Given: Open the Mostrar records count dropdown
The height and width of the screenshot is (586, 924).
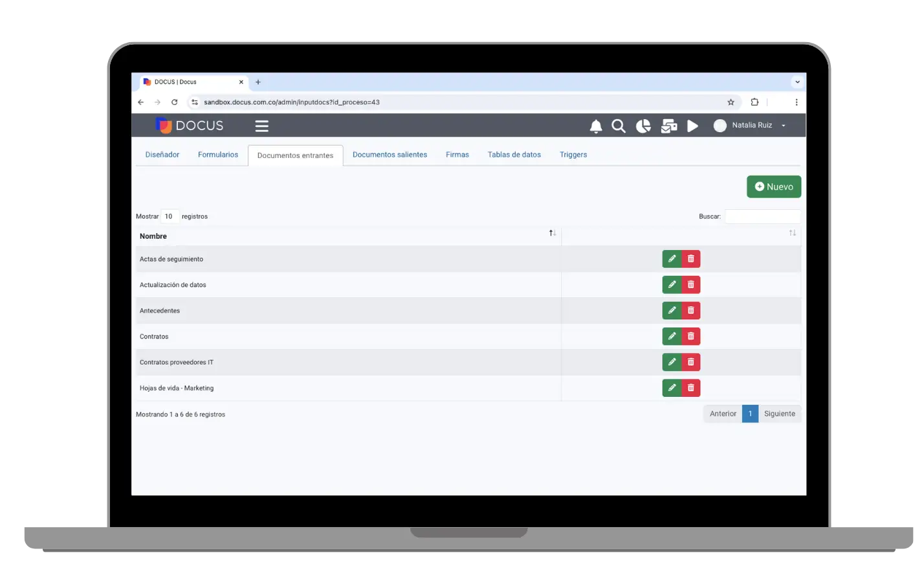Looking at the screenshot, I should 170,216.
